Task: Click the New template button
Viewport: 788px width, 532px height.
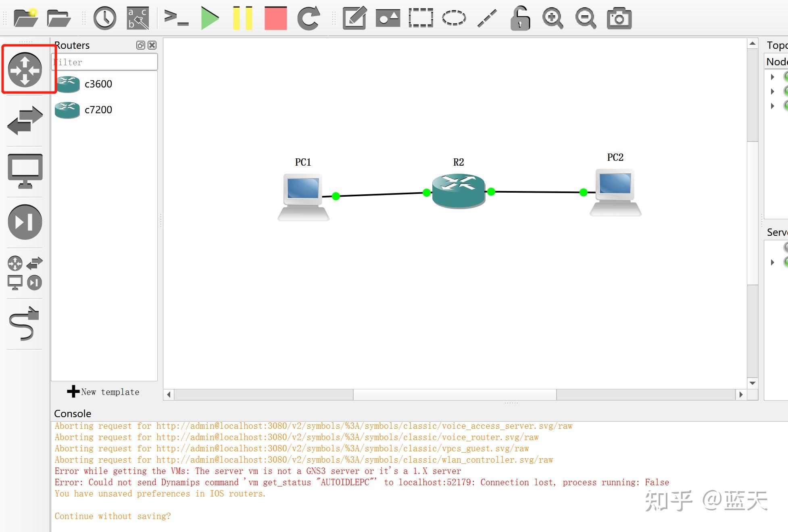Action: [103, 392]
